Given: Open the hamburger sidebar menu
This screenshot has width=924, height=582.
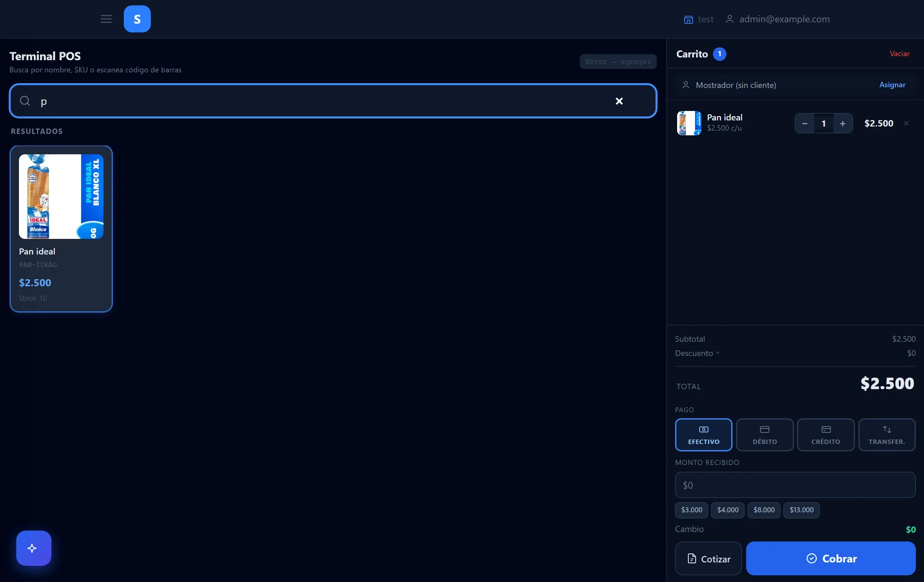Looking at the screenshot, I should (106, 19).
